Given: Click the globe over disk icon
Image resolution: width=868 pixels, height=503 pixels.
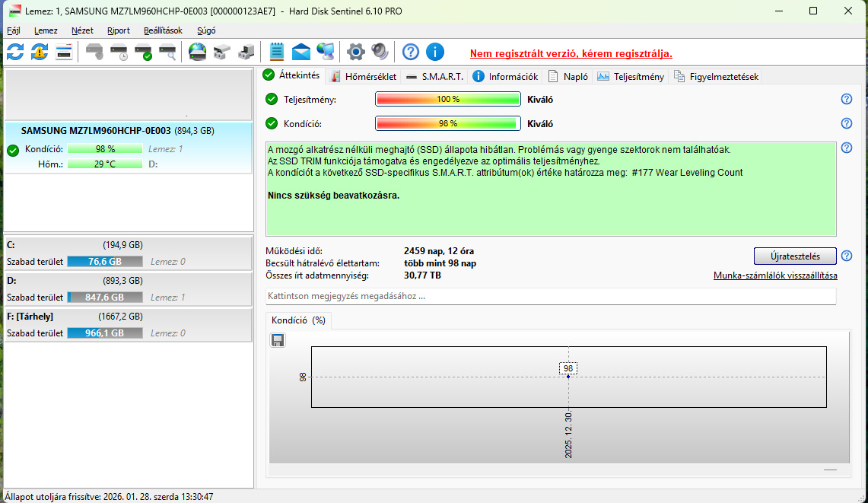Looking at the screenshot, I should [x=198, y=52].
